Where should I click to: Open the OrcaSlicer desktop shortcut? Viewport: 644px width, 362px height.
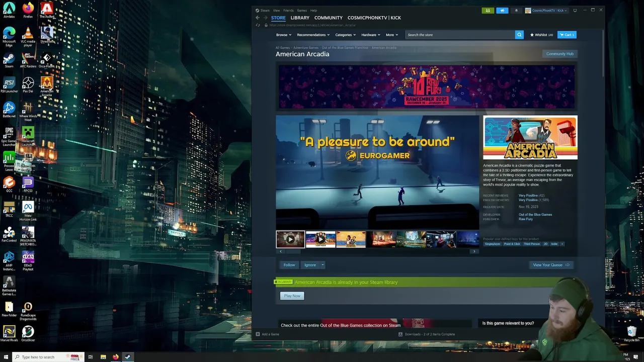[28, 334]
